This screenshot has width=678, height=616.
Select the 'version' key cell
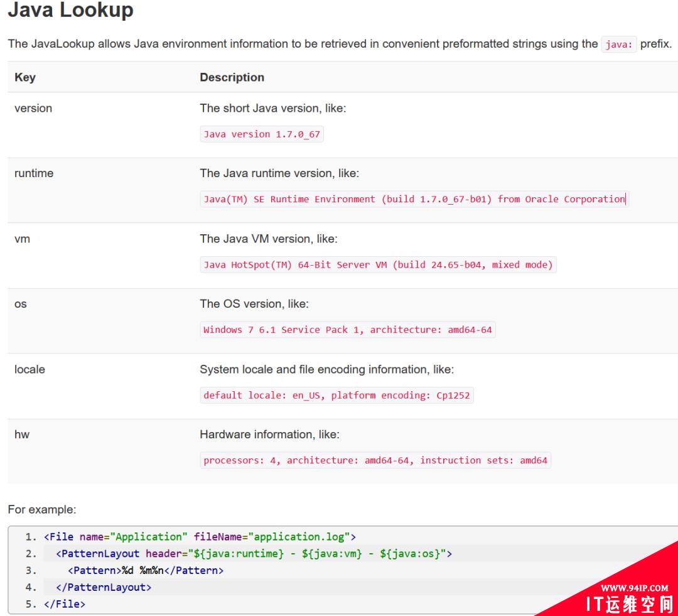tap(33, 108)
